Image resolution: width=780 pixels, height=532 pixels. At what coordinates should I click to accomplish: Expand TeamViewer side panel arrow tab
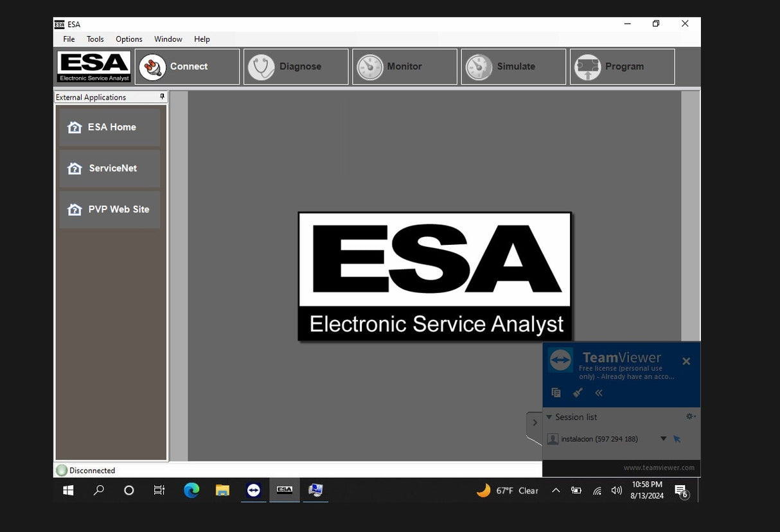[x=535, y=423]
